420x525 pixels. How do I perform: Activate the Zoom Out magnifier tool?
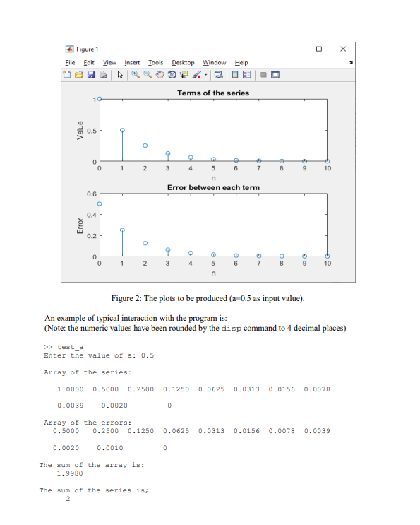click(x=148, y=74)
